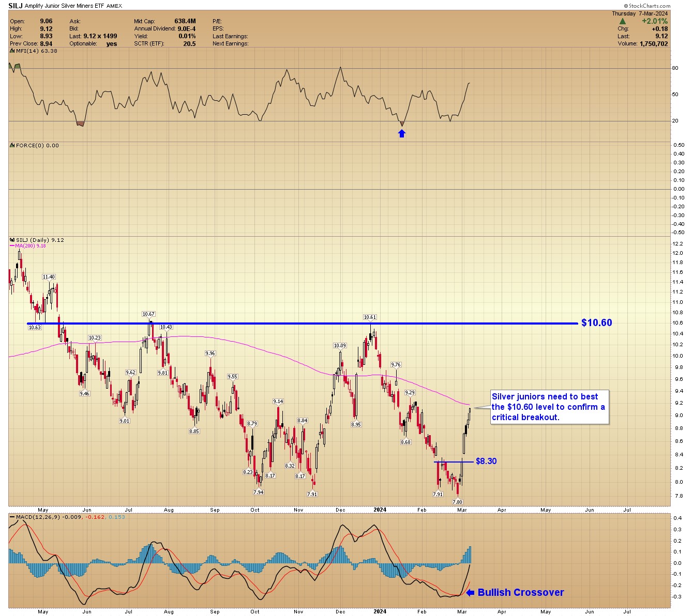The height and width of the screenshot is (616, 693).
Task: Click the FORCE(0) 0.00 indicator label
Action: [x=37, y=146]
